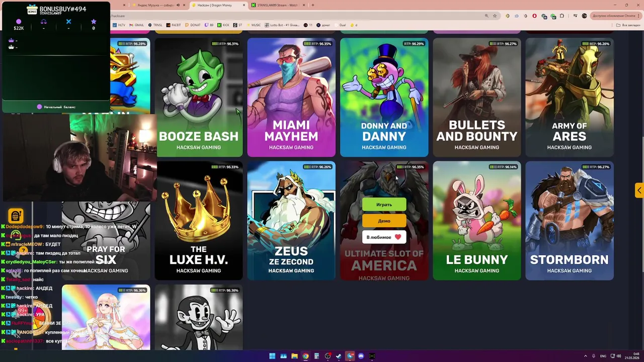Open the Booze Bash game card
Viewport: 644px width, 362px height.
(199, 98)
